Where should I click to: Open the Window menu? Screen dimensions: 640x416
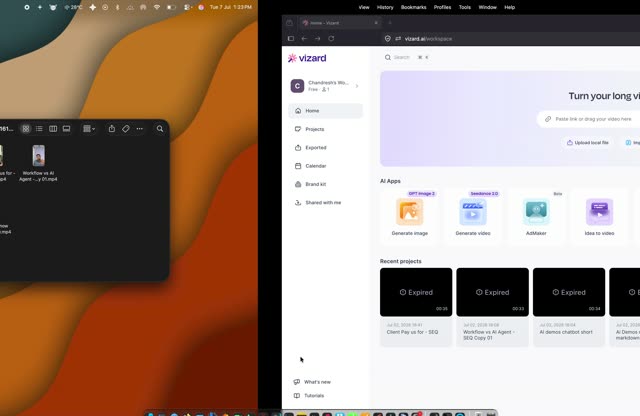(487, 7)
